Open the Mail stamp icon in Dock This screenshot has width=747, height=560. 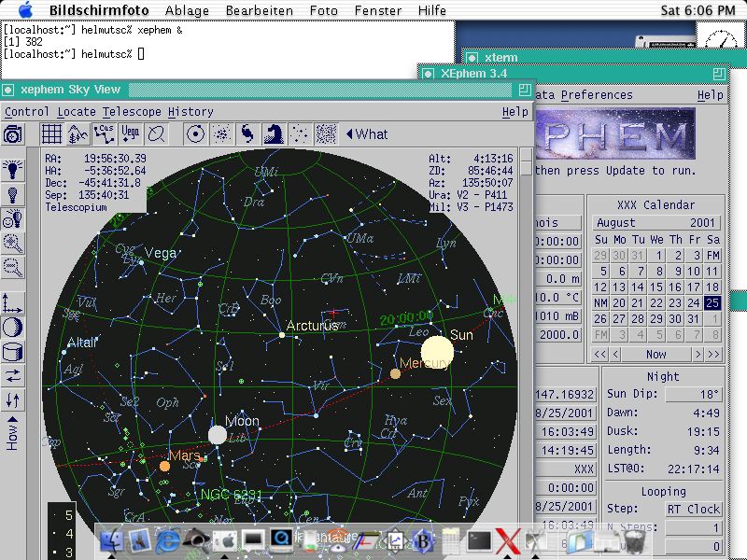point(139,541)
